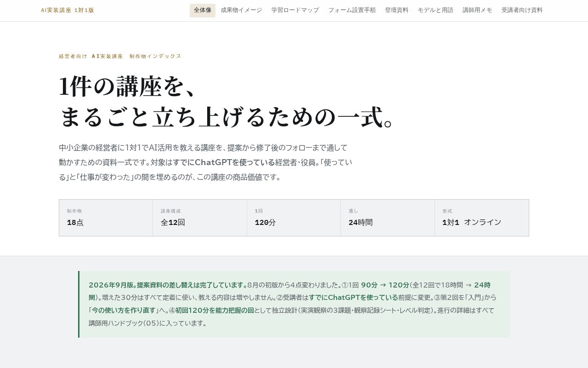588x368 pixels.
Task: Switch to 学習ロードマップ tab
Action: coord(295,10)
